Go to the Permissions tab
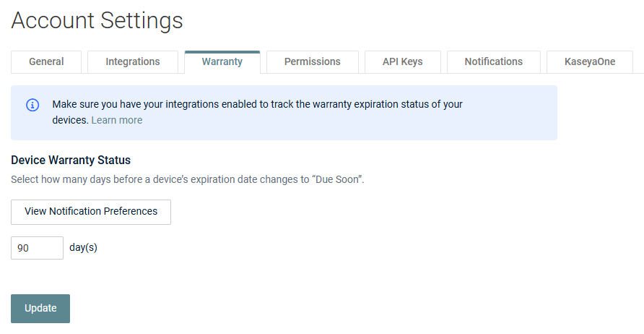The width and height of the screenshot is (644, 334). click(313, 61)
